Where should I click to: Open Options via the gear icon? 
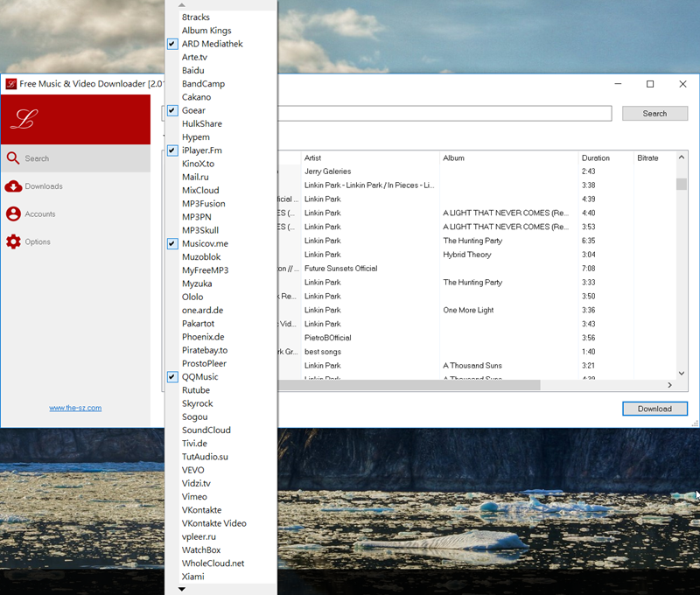[x=13, y=241]
